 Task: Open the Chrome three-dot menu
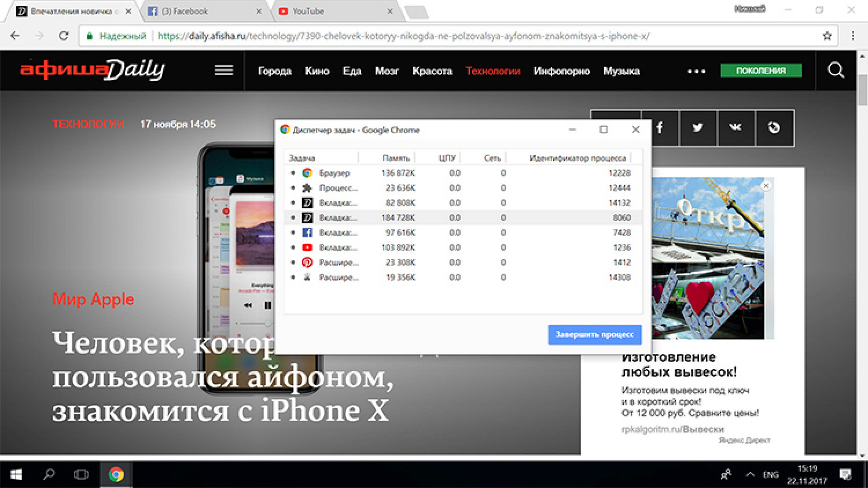pos(853,36)
